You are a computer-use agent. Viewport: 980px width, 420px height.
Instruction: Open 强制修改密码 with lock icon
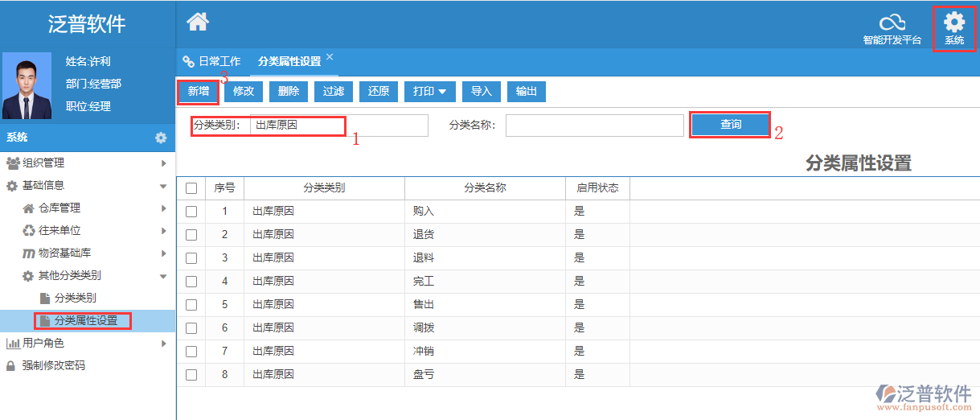click(x=53, y=365)
